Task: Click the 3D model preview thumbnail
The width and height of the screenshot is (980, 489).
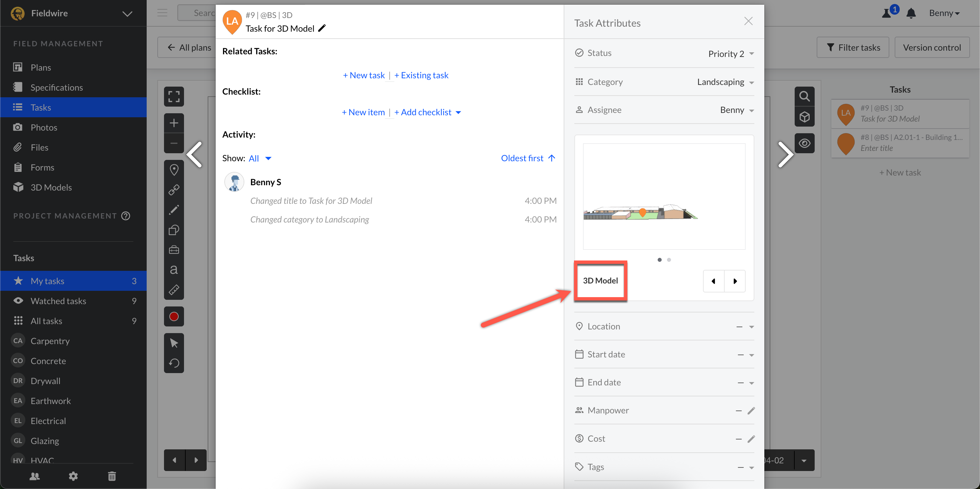Action: point(663,196)
